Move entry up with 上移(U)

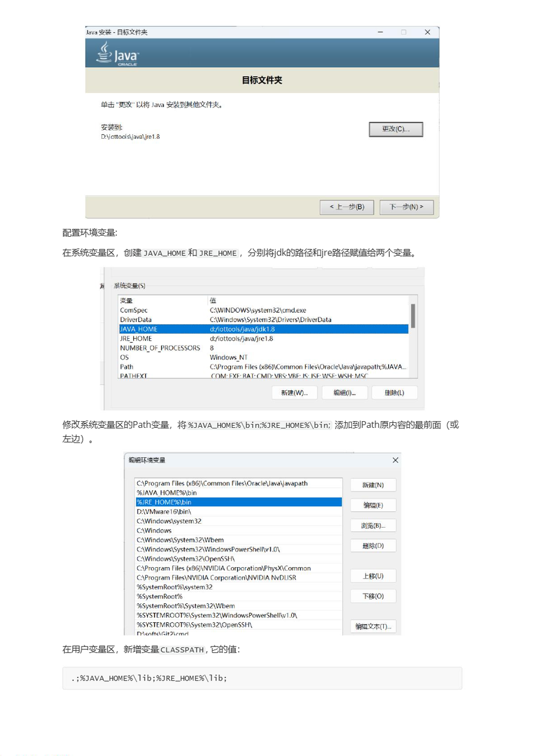pos(373,576)
